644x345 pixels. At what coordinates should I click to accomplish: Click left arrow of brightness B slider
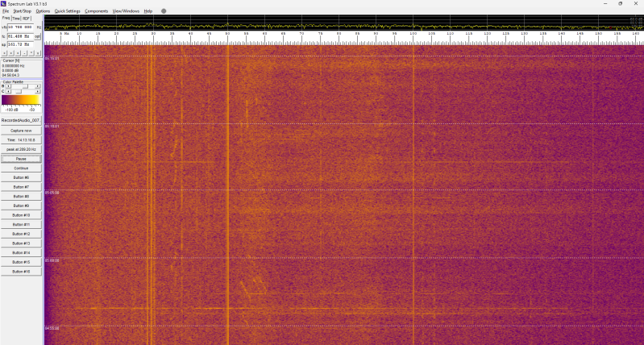(x=8, y=86)
